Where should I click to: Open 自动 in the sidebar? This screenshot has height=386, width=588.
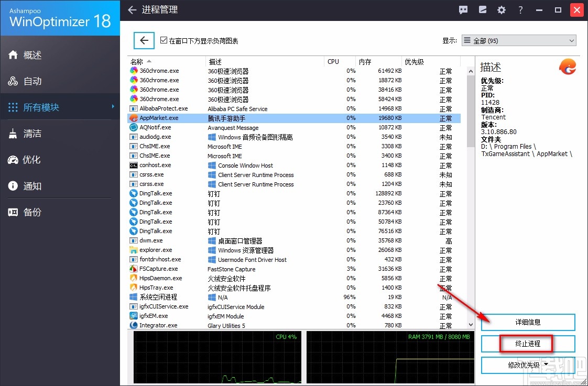pyautogui.click(x=60, y=81)
